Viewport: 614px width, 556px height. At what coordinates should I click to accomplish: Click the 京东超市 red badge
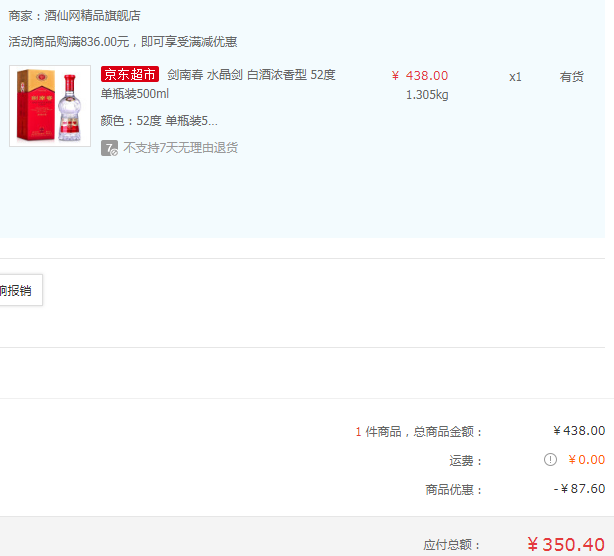pyautogui.click(x=130, y=74)
